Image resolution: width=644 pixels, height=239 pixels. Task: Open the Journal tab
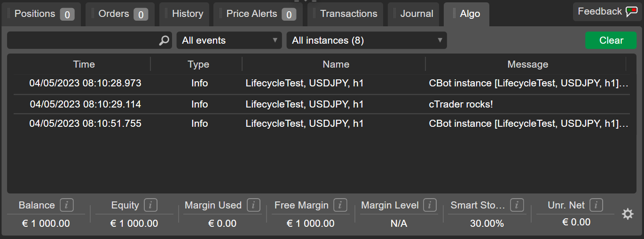(x=413, y=14)
